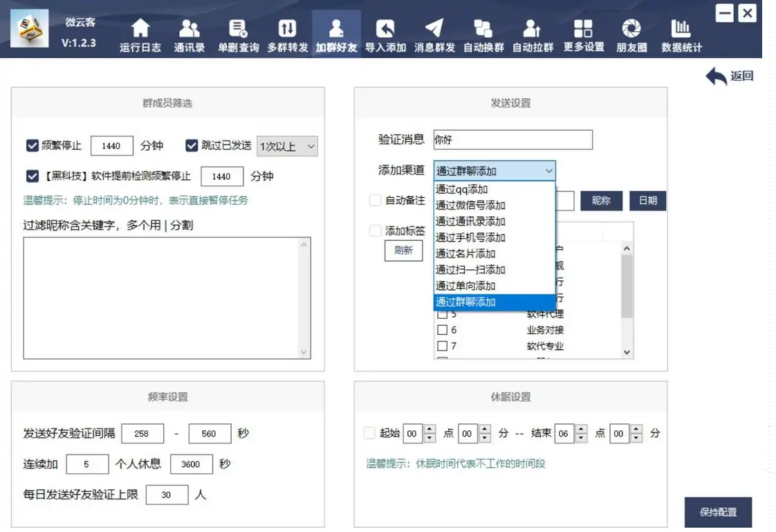Choose 通过qq添加 from the list

495,189
